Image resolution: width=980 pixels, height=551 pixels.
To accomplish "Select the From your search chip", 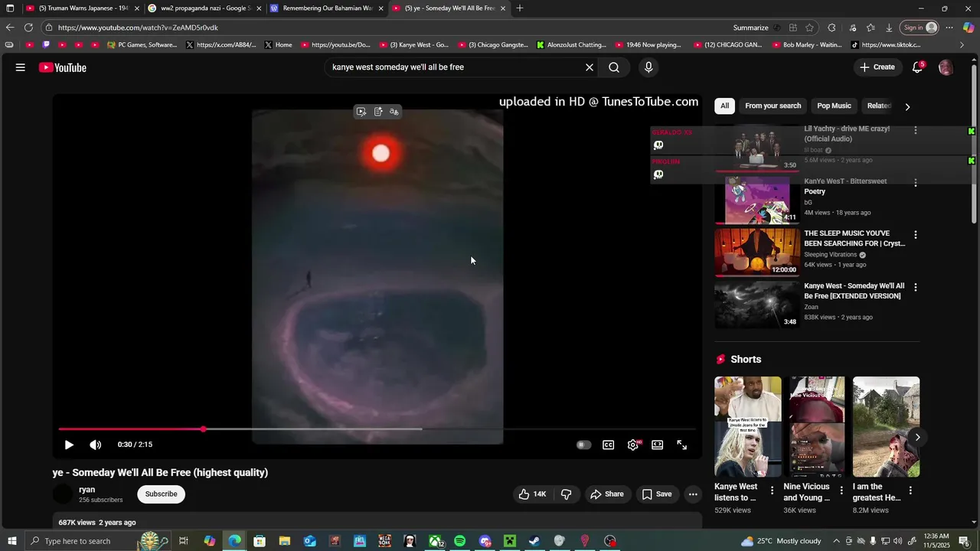I will click(x=773, y=106).
